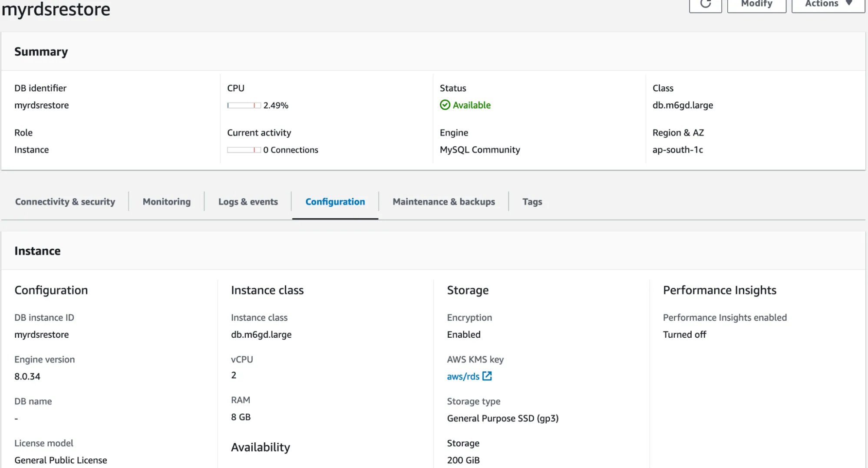Click the CPU utilization progress bar
This screenshot has height=468, width=868.
click(x=243, y=105)
